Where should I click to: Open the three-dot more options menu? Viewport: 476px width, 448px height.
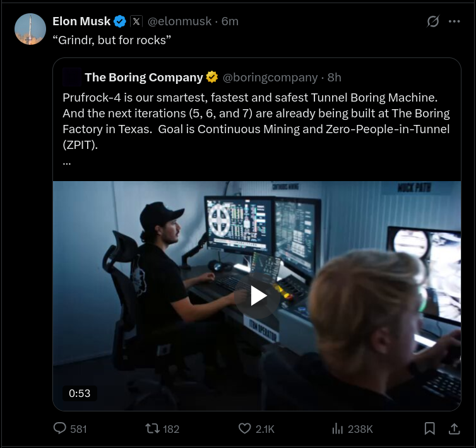454,21
